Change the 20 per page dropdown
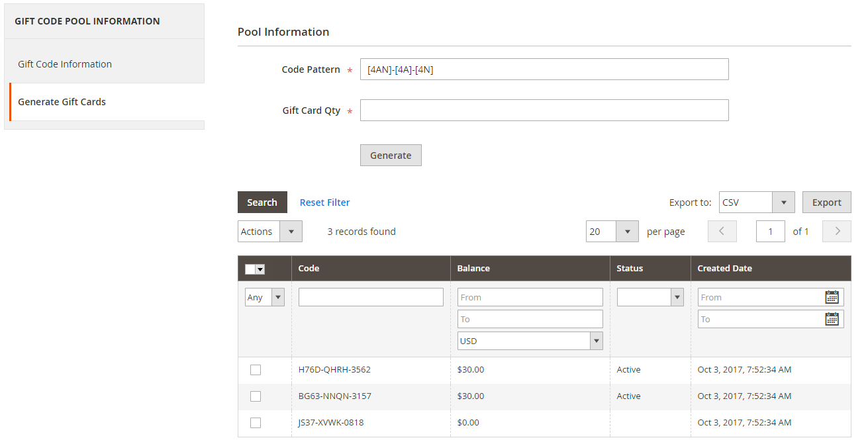Screen dimensions: 868x446 pyautogui.click(x=612, y=232)
